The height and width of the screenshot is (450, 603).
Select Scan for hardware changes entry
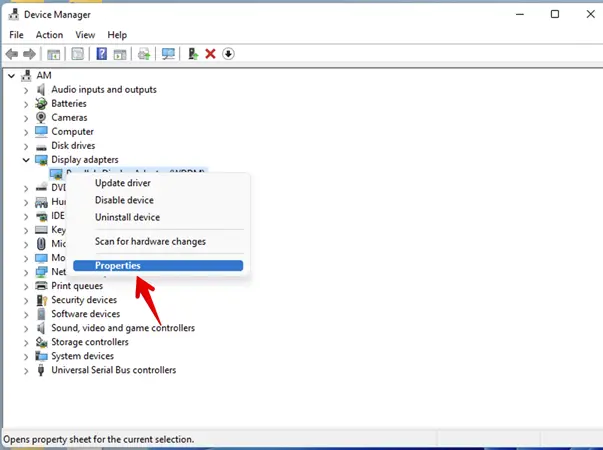150,241
